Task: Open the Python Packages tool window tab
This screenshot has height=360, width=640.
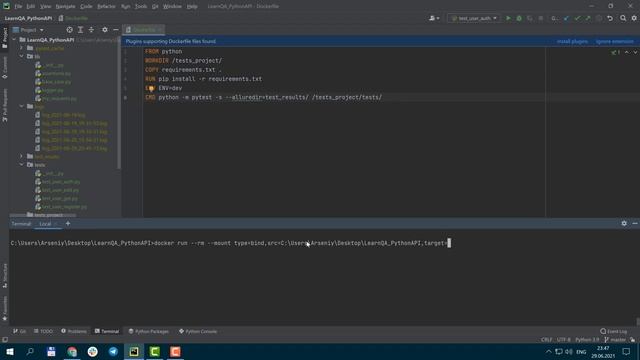Action: point(149,331)
